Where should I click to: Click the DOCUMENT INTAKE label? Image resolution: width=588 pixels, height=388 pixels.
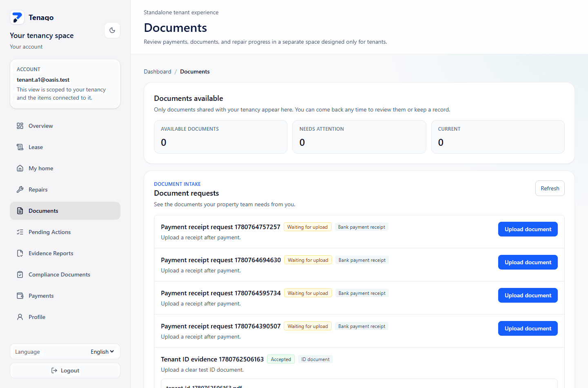(177, 184)
